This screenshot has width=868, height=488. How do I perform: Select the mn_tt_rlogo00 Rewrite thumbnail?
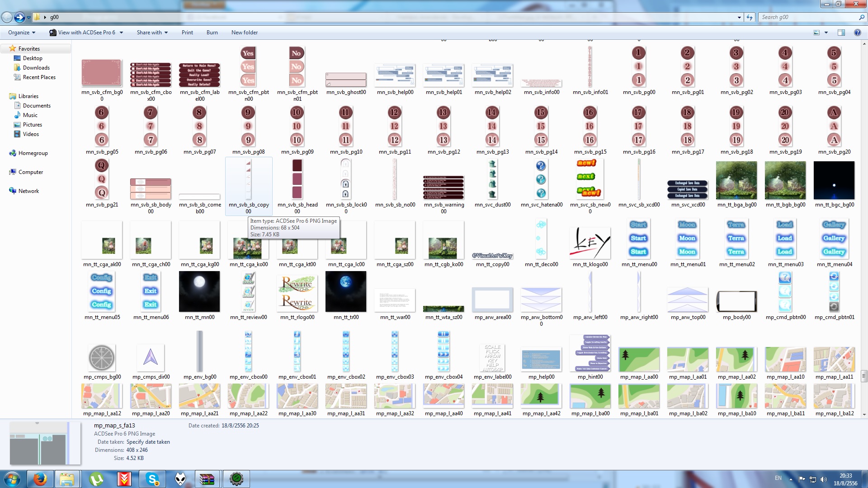point(297,294)
